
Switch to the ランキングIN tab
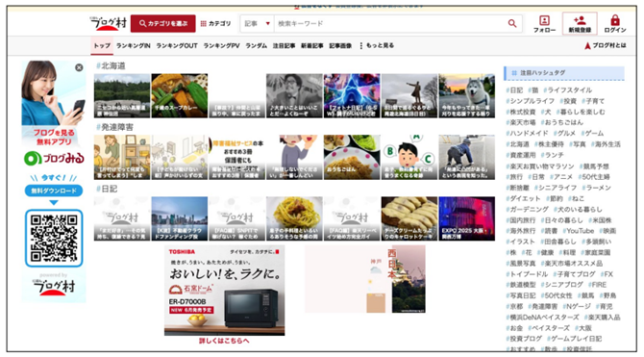pyautogui.click(x=133, y=45)
